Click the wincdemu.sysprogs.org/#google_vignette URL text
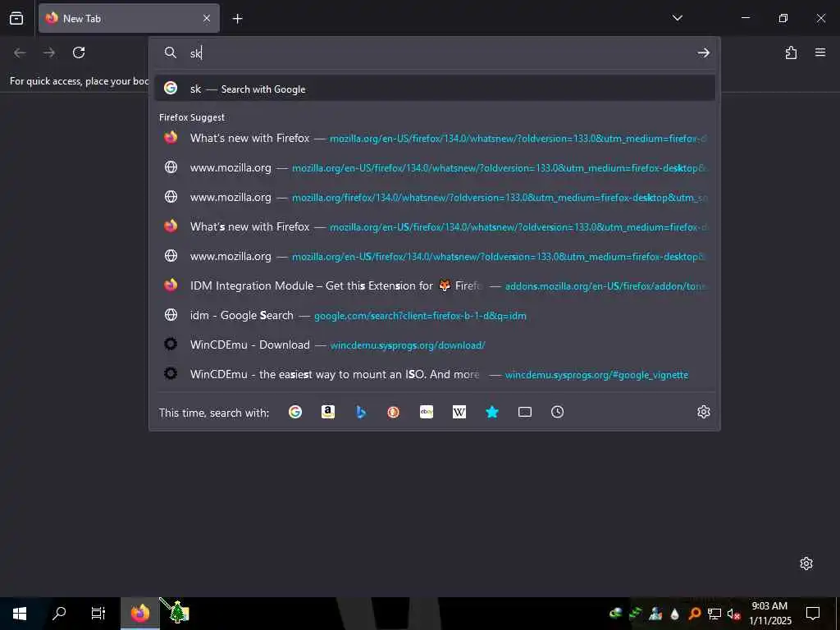Screen dimensions: 840x630 596,374
